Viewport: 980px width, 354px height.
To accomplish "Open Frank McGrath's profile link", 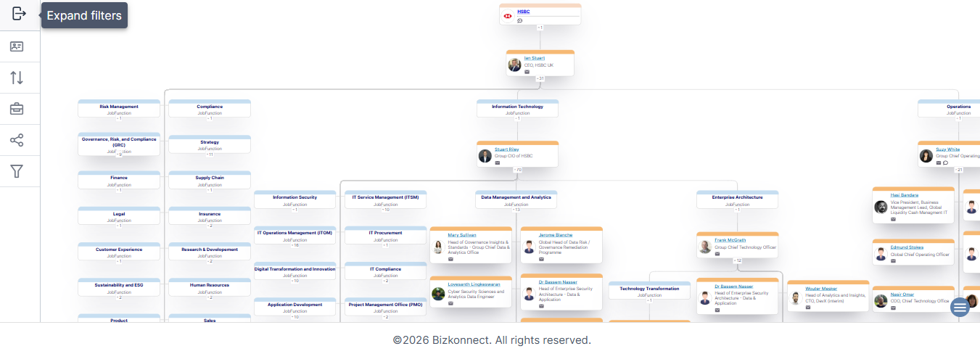I will click(730, 240).
